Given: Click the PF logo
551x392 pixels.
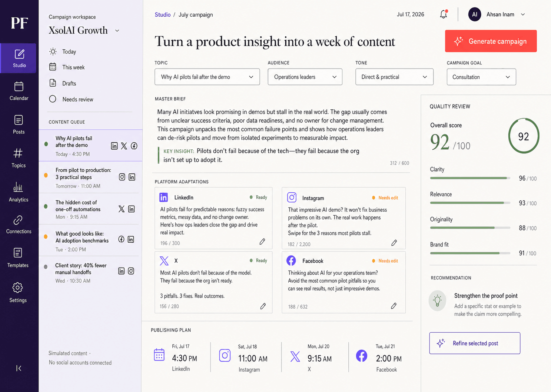Looking at the screenshot, I should pyautogui.click(x=19, y=23).
